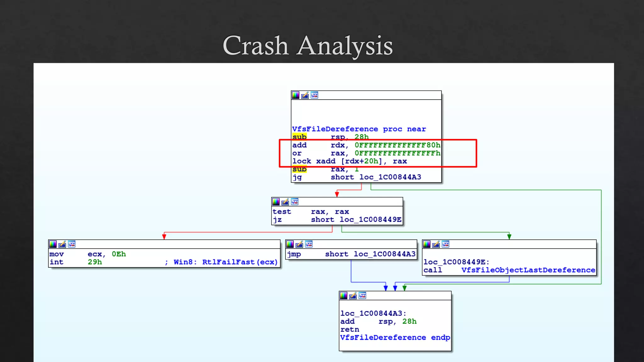
Task: Click color palette icon in 'test rax, rax' node
Action: click(276, 202)
